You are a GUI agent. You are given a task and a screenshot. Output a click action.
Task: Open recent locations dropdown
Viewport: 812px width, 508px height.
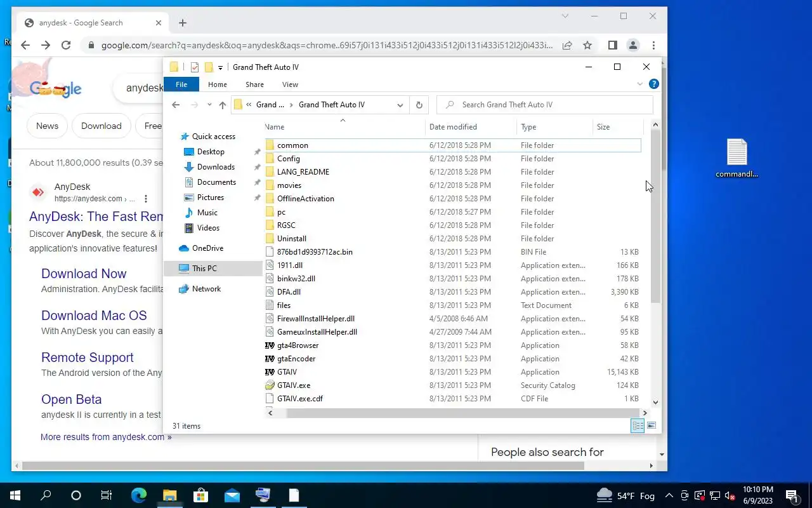pyautogui.click(x=208, y=105)
